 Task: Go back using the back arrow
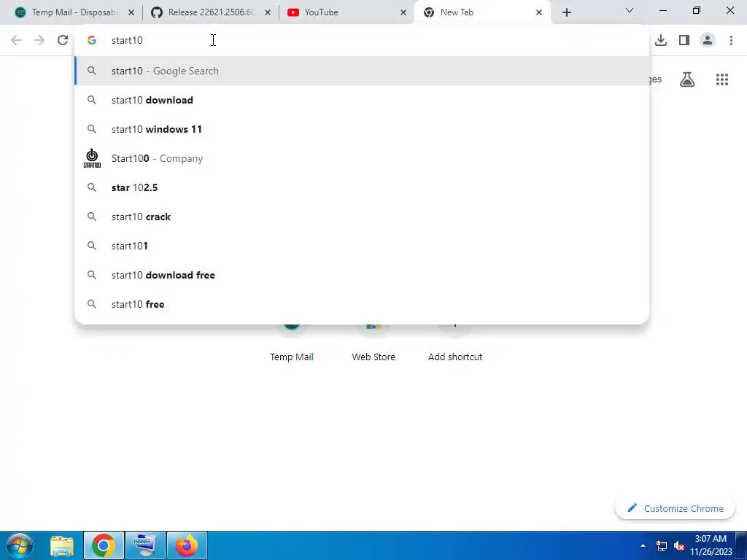(16, 40)
